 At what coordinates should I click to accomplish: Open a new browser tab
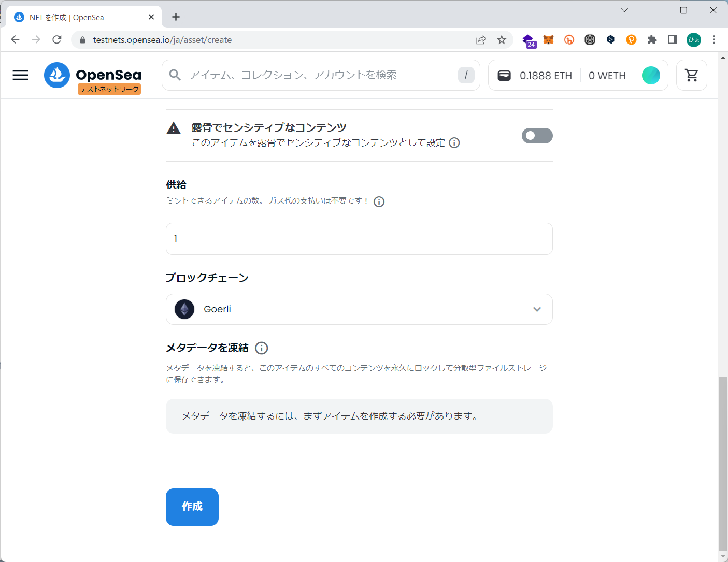[x=176, y=17]
